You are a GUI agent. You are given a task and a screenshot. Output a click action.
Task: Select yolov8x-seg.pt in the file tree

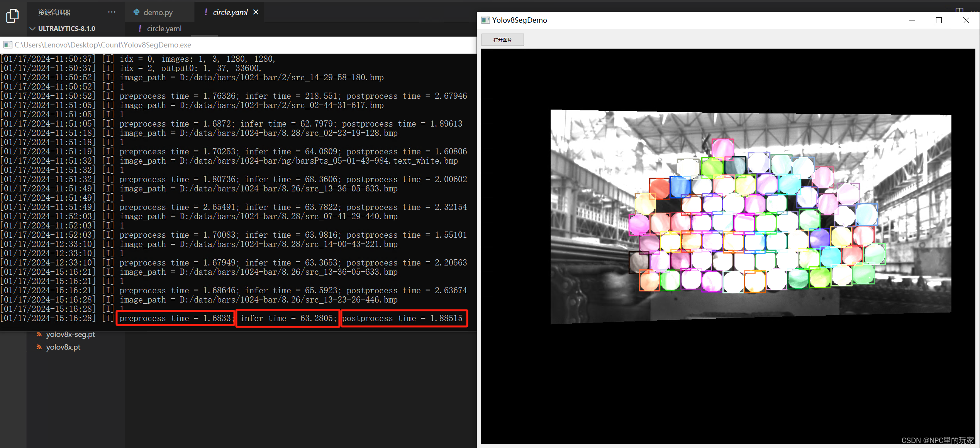coord(70,334)
